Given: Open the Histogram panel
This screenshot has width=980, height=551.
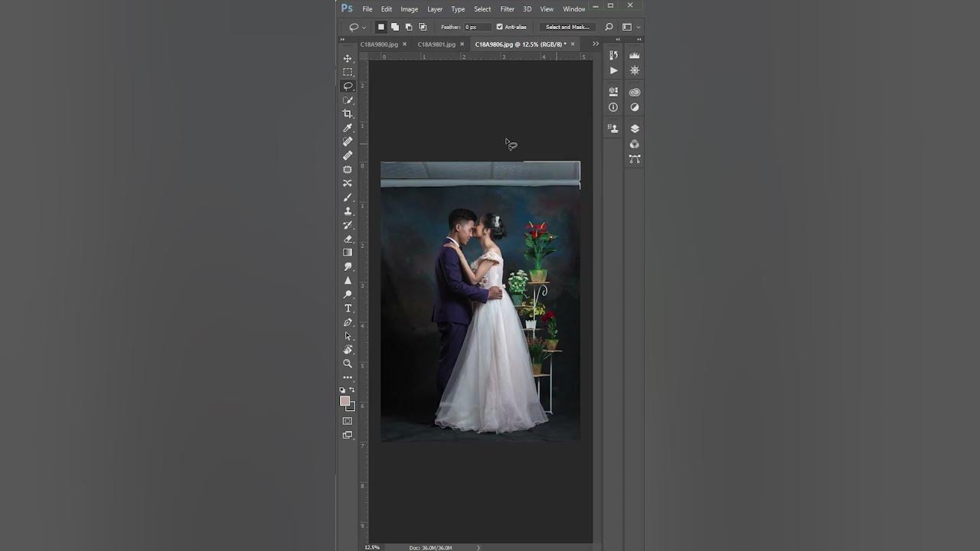Looking at the screenshot, I should coord(634,55).
